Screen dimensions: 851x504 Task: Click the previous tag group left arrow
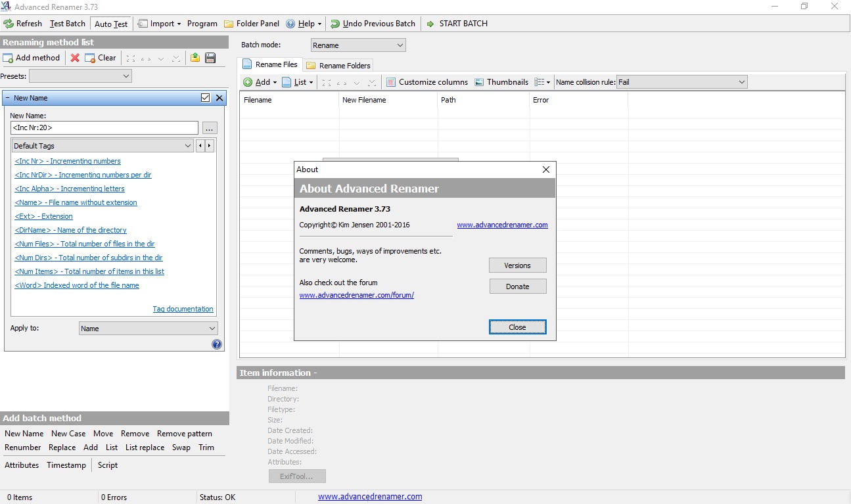pyautogui.click(x=200, y=146)
